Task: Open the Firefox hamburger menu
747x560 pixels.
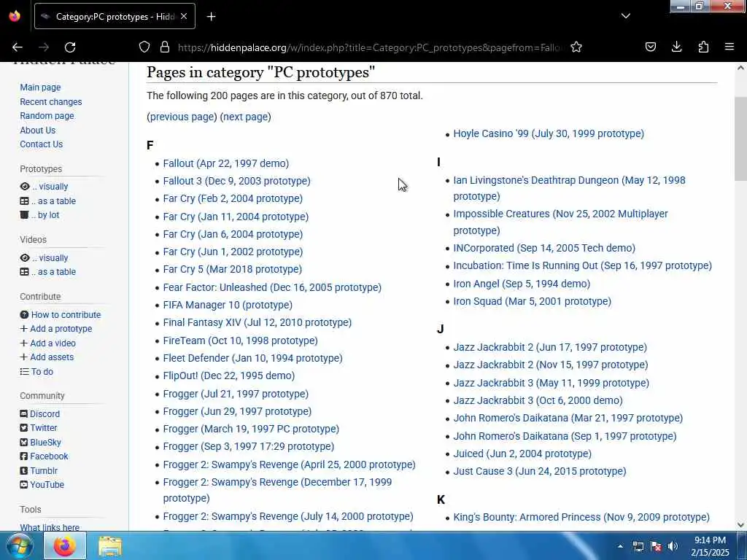Action: tap(729, 47)
